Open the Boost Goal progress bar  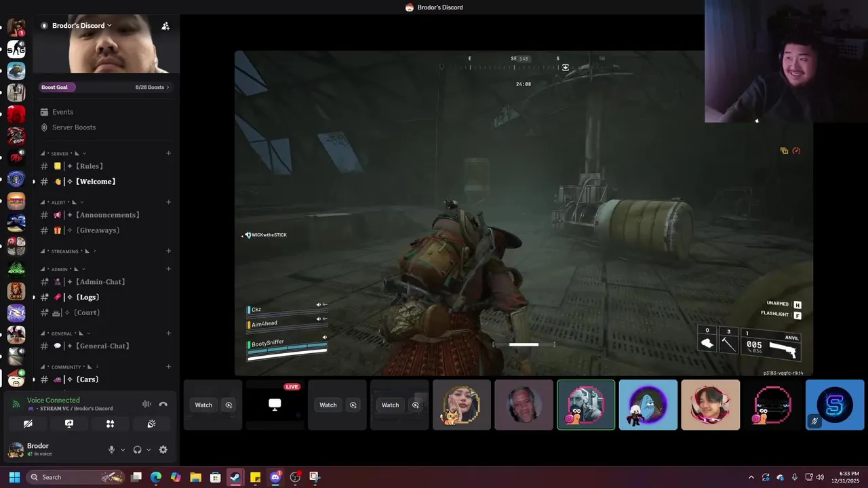(105, 87)
